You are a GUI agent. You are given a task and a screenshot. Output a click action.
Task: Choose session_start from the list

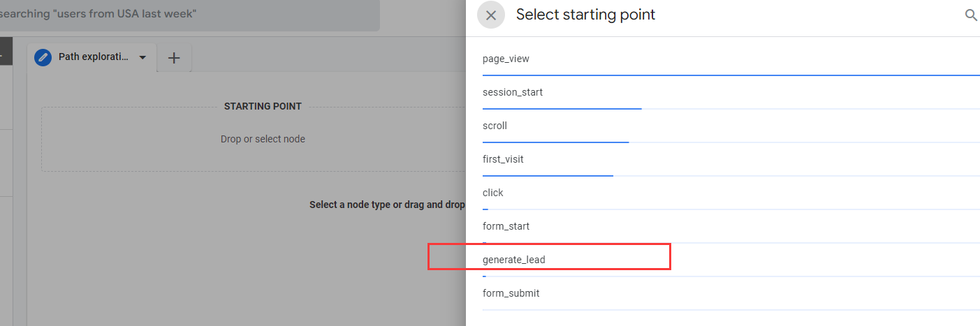click(x=513, y=92)
